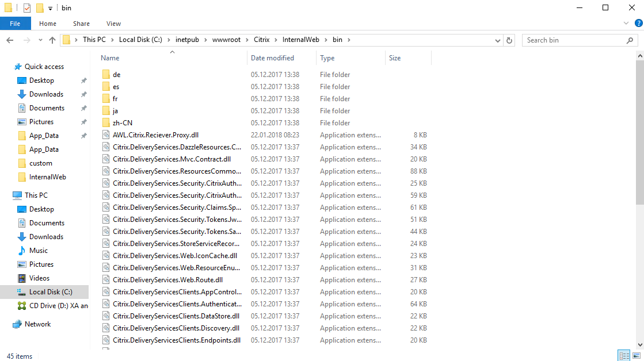Image resolution: width=644 pixels, height=361 pixels.
Task: Navigate back using the back arrow
Action: click(x=10, y=40)
